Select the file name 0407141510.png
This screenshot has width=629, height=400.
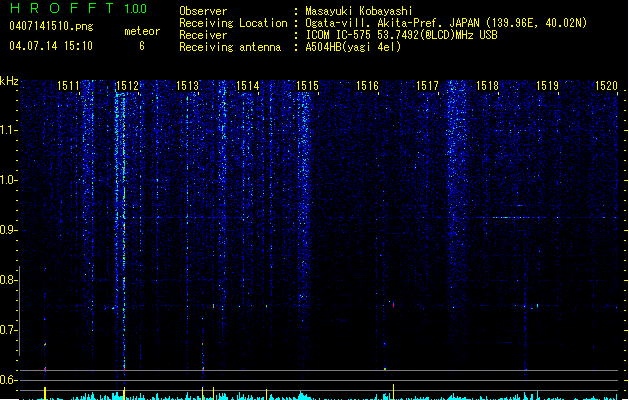[51, 26]
